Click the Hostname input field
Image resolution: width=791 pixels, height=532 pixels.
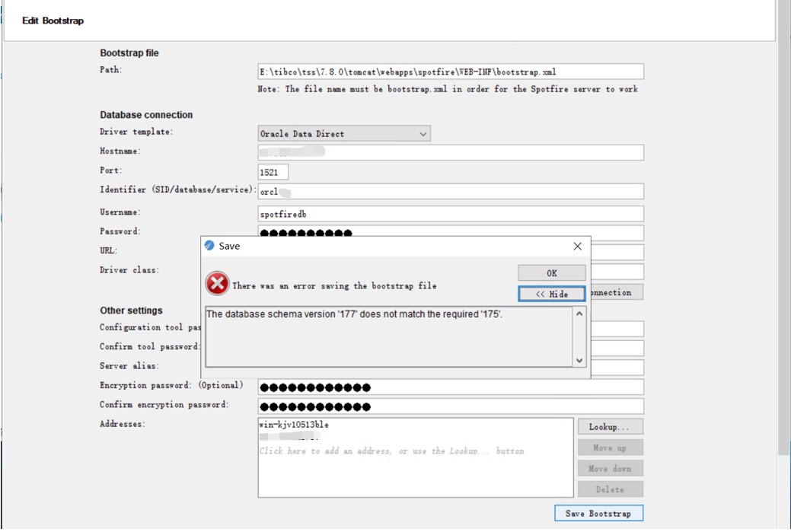(451, 152)
